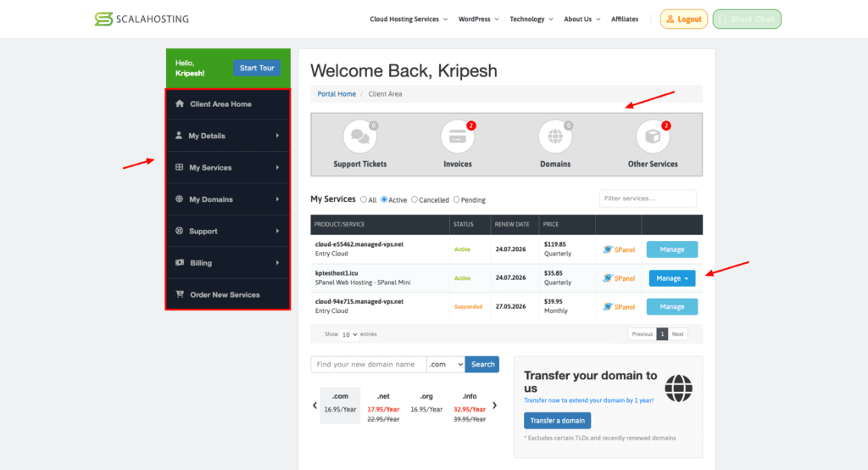Screen dimensions: 868x470
Task: Click the My Domains globe icon
Action: 180,199
